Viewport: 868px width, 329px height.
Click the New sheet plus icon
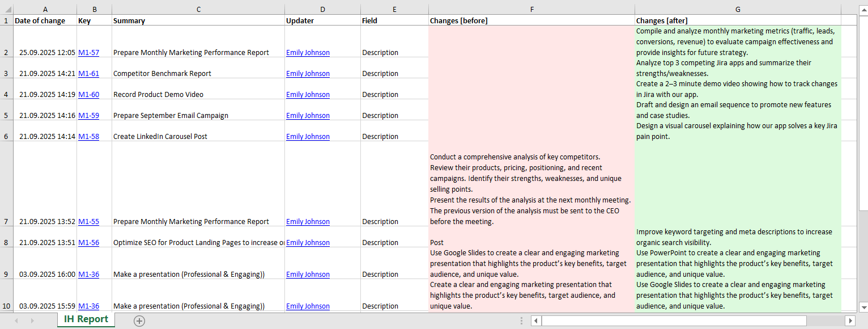(139, 321)
